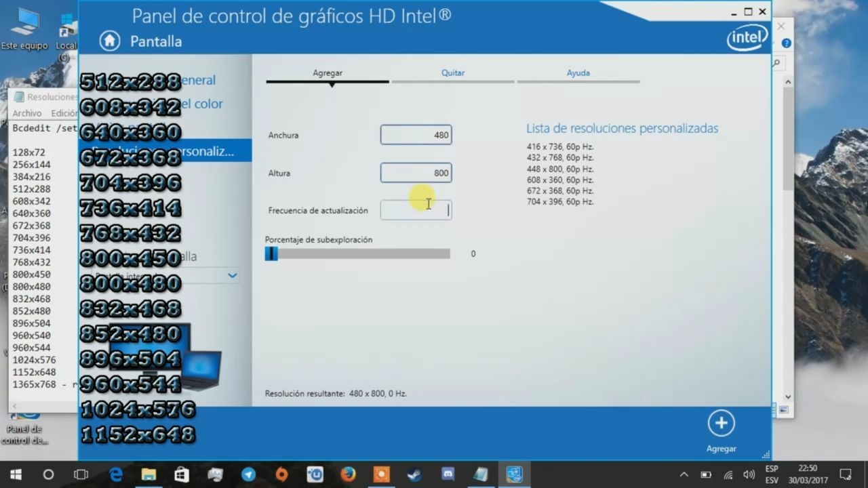Click up arrow of background window scrollbar
The height and width of the screenshot is (488, 868).
(788, 82)
